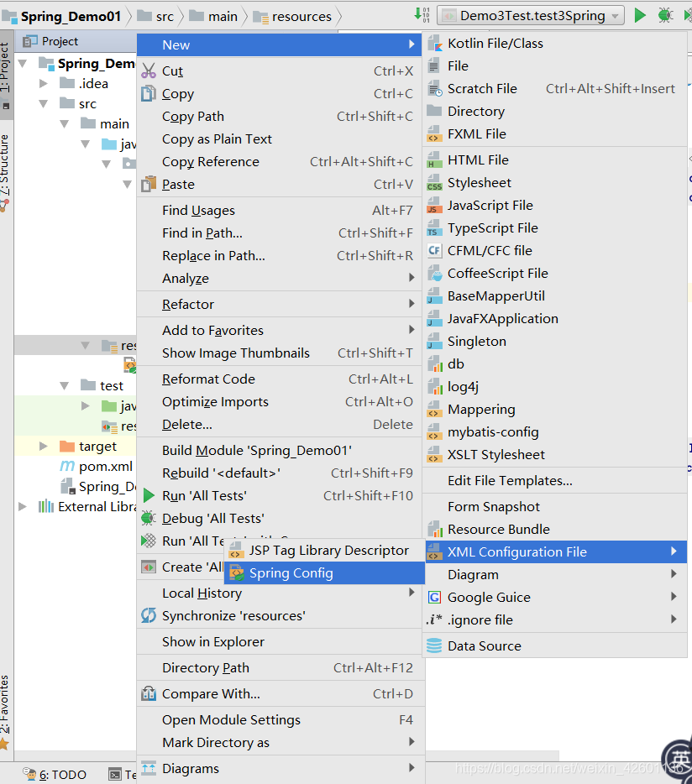Click the Resource Bundle icon
Screen dimensions: 692x784
point(435,530)
